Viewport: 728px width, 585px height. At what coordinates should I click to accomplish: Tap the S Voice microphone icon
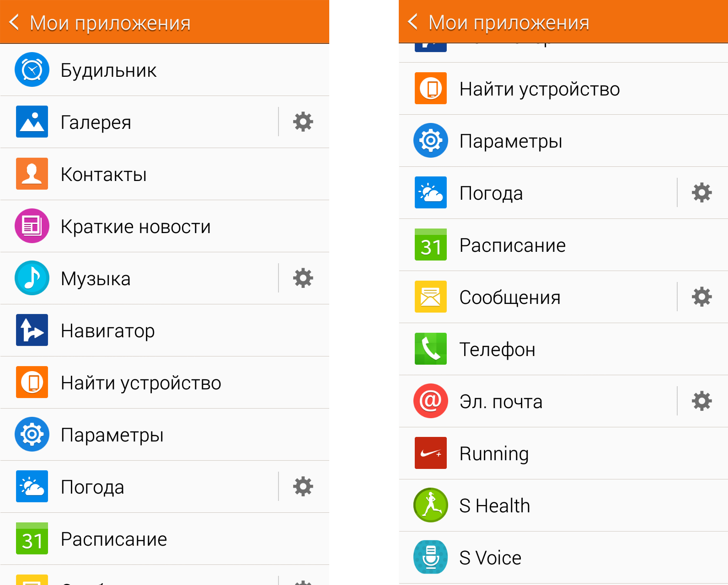point(431,557)
